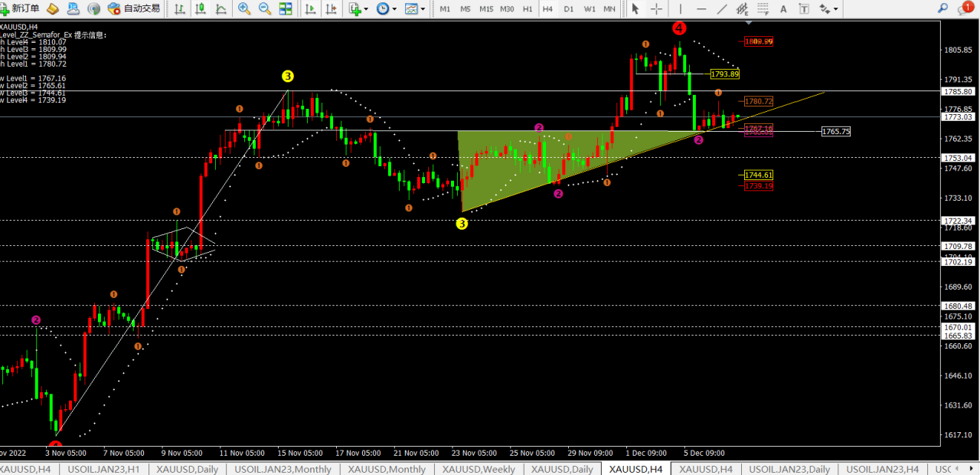Switch chart to bar chart type

click(x=179, y=9)
